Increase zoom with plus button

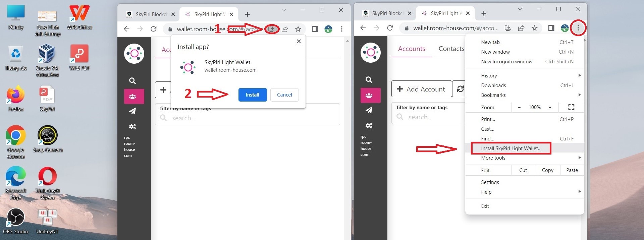pyautogui.click(x=550, y=107)
